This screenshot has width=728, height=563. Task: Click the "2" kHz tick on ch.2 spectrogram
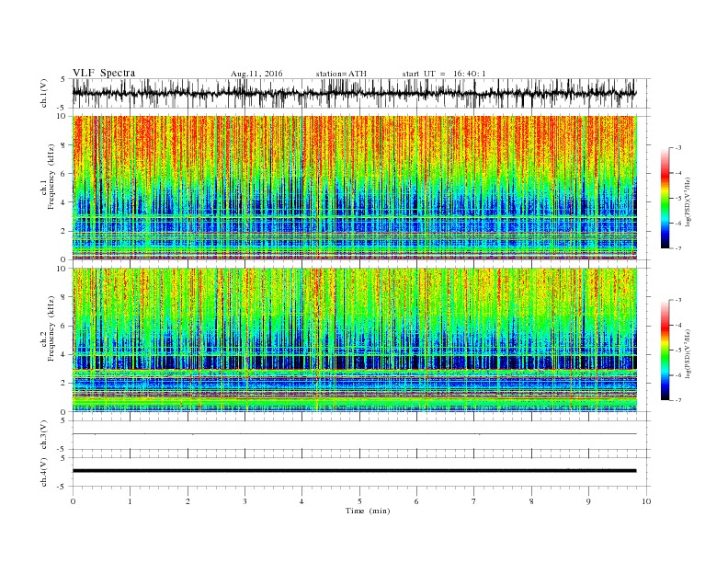63,384
